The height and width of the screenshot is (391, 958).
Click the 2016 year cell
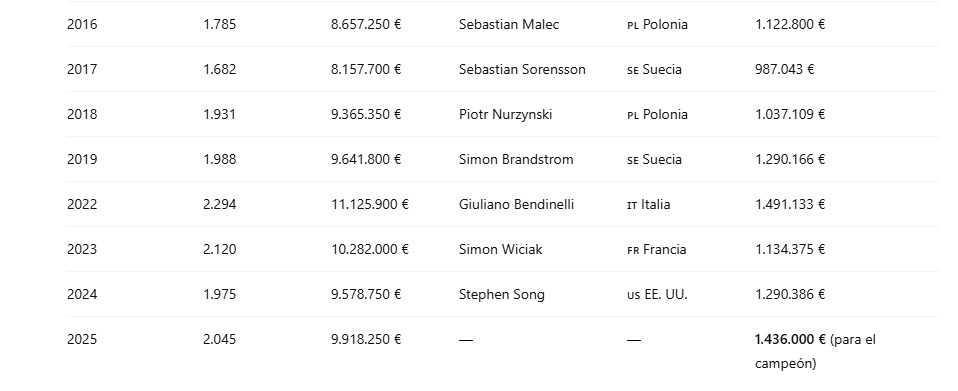click(82, 24)
